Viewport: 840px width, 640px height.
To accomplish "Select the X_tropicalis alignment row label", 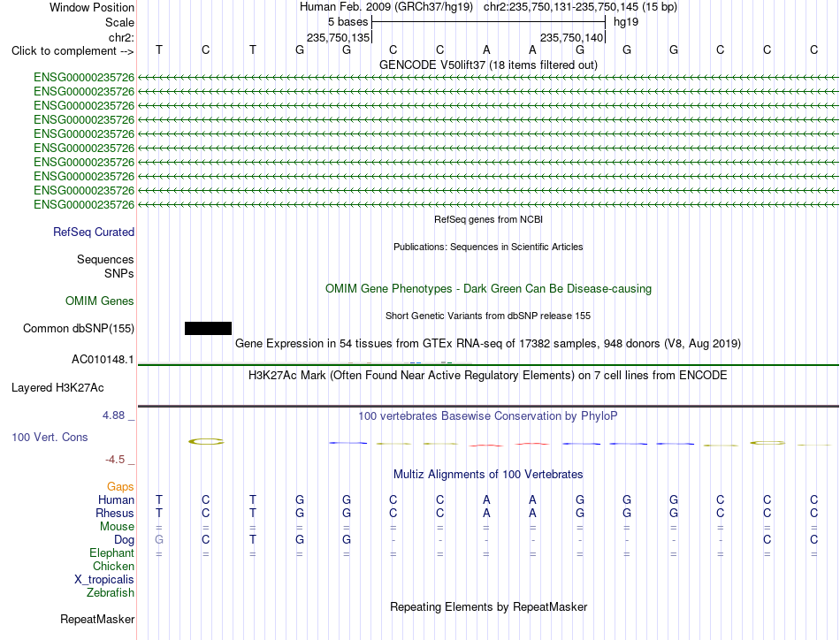I will (x=104, y=580).
